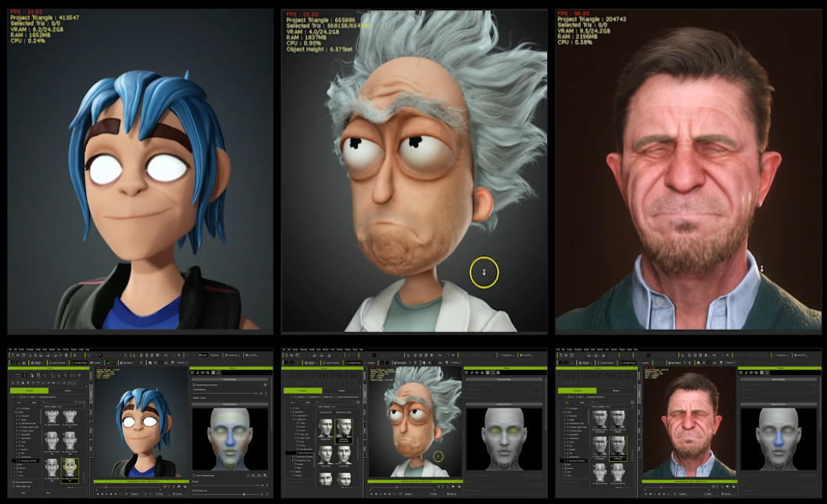Click Headshot button in bearded man window
Image resolution: width=827 pixels, height=504 pixels.
[674, 363]
